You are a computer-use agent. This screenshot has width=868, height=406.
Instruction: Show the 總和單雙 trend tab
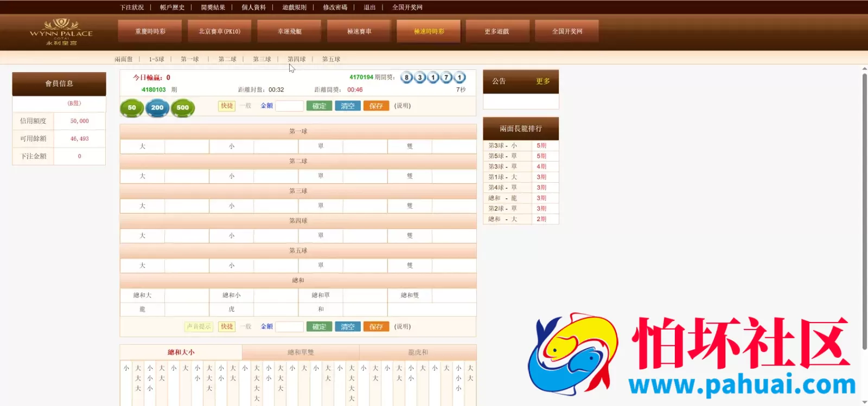click(x=301, y=352)
